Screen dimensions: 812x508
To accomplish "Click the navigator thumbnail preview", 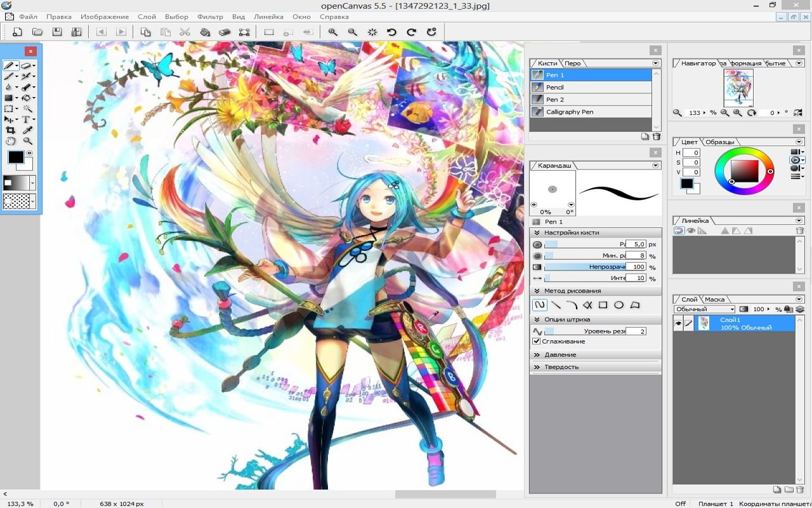I will point(738,88).
